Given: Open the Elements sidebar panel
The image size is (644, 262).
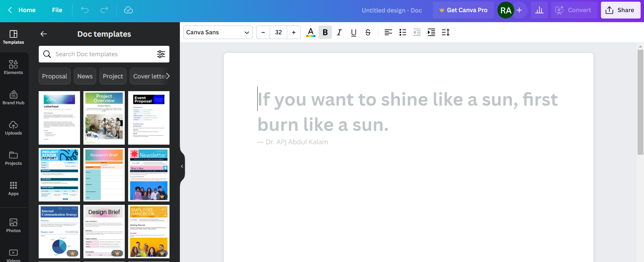Looking at the screenshot, I should pos(13,67).
